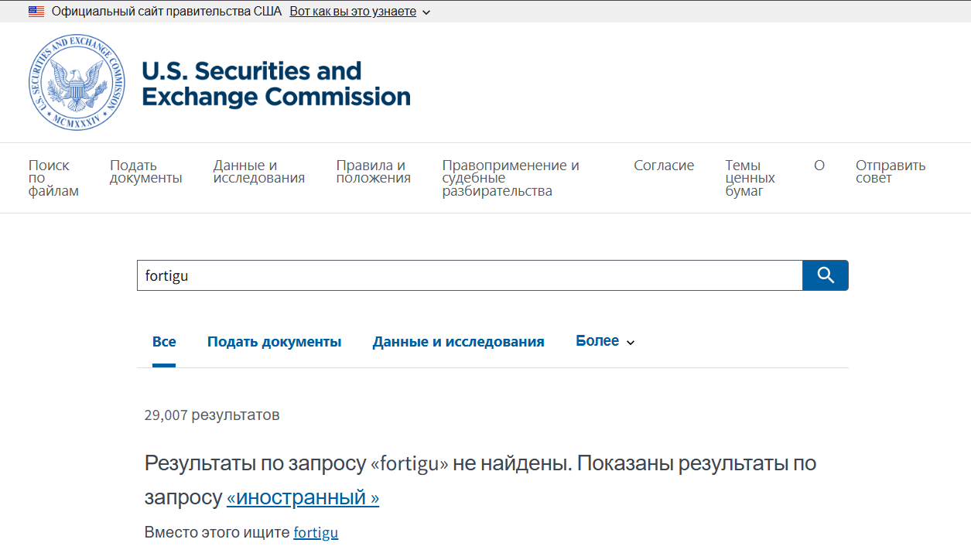Open the "Более" dropdown

click(x=605, y=341)
